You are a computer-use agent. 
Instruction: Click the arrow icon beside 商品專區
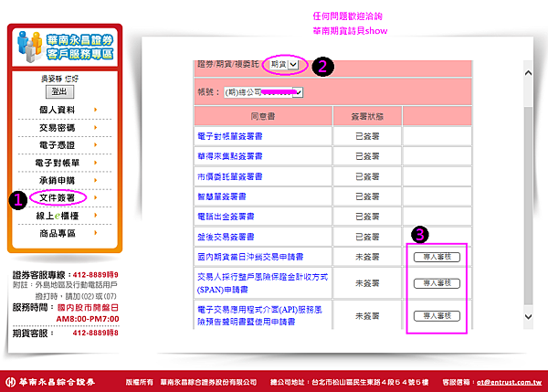[95, 233]
